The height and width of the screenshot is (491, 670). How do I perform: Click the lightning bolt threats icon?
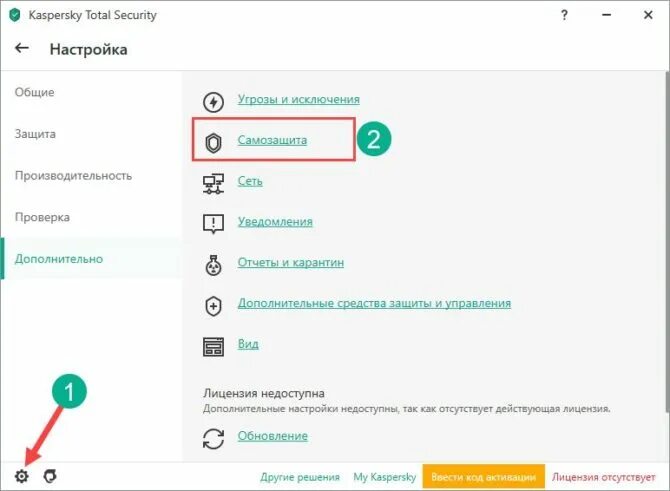pyautogui.click(x=213, y=102)
